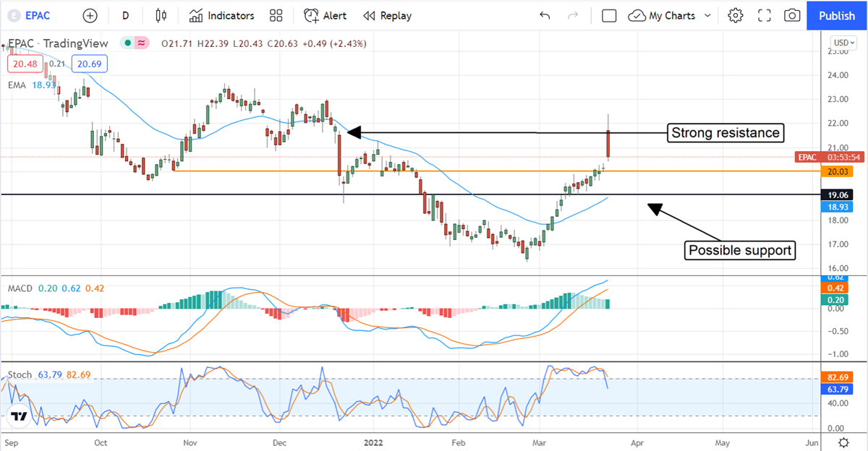Open chart settings from the top gear icon
Image resolution: width=868 pixels, height=451 pixels.
tap(736, 15)
